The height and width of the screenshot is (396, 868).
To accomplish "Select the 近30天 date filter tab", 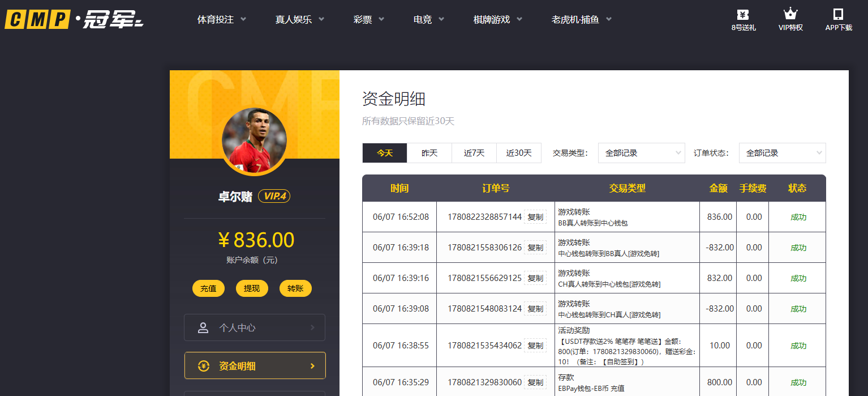I will [x=519, y=153].
